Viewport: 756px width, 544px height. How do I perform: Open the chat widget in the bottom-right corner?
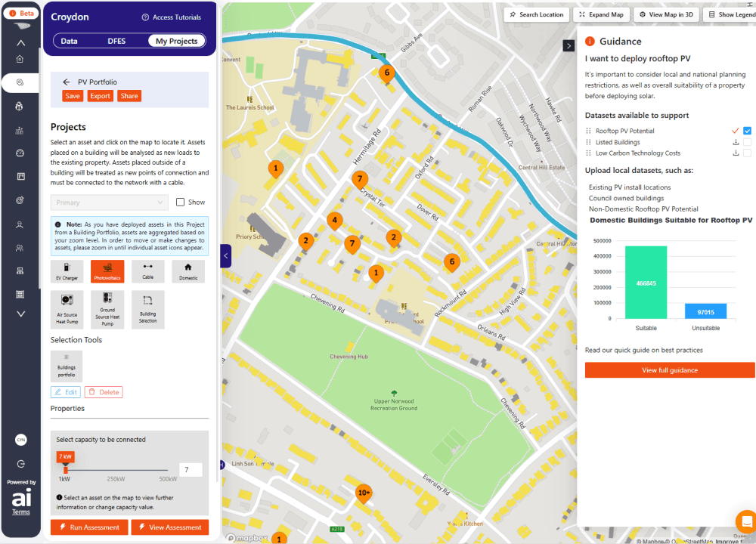(746, 521)
